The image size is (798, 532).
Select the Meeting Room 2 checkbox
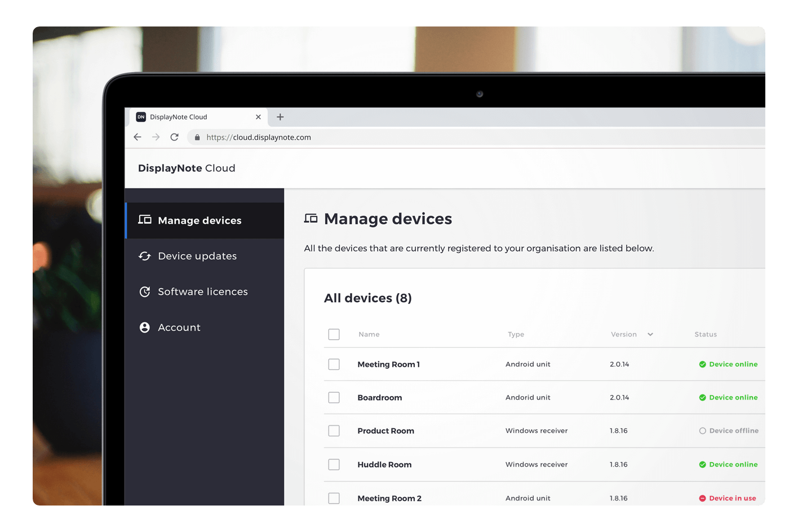[x=334, y=498]
